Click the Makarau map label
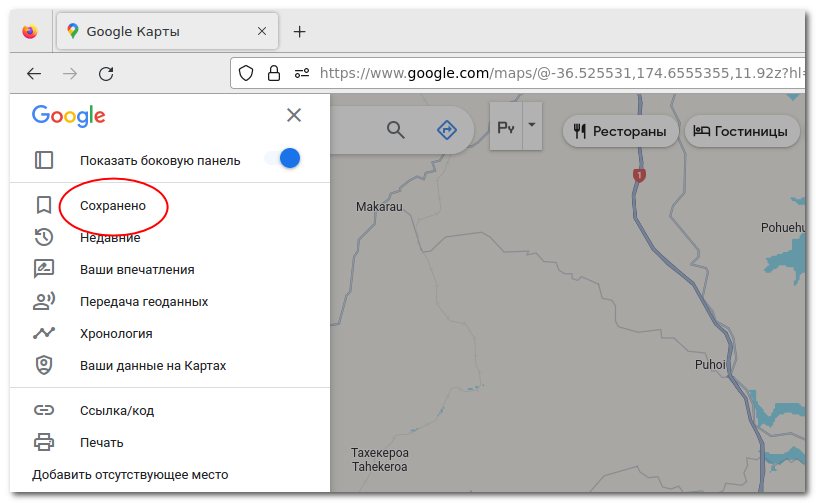Image resolution: width=816 pixels, height=503 pixels. tap(379, 207)
